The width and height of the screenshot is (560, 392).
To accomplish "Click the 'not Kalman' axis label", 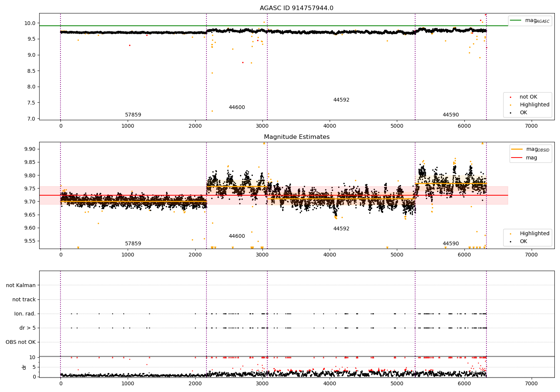I will pyautogui.click(x=21, y=286).
